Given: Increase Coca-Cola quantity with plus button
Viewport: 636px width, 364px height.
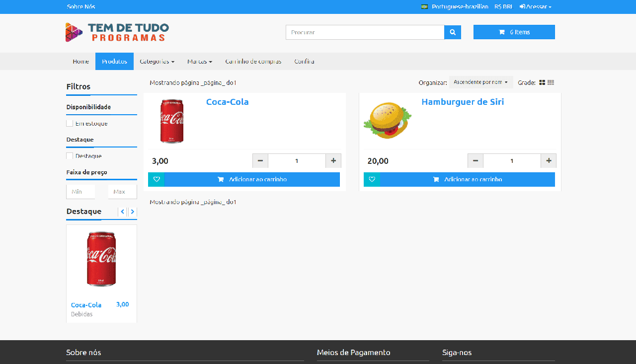Looking at the screenshot, I should click(333, 160).
